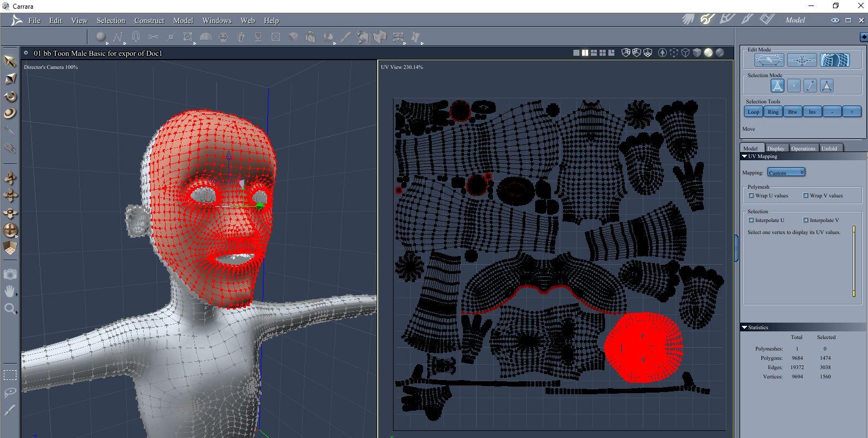This screenshot has width=868, height=438.
Task: Choose edge selection mode
Action: point(810,85)
